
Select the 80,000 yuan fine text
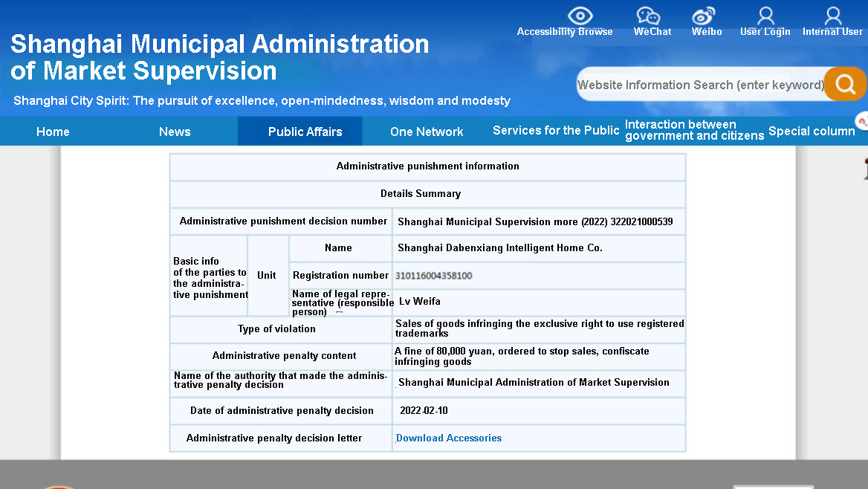[x=522, y=356]
